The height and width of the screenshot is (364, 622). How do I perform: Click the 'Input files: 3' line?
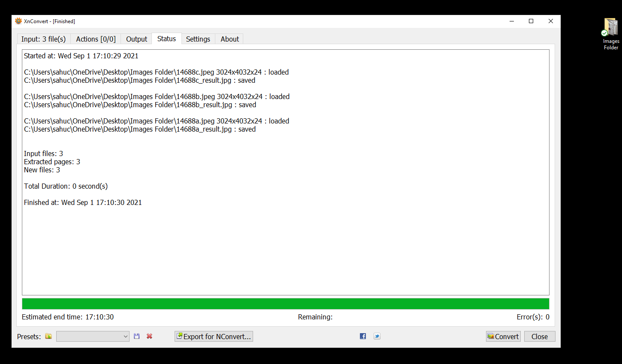(43, 153)
